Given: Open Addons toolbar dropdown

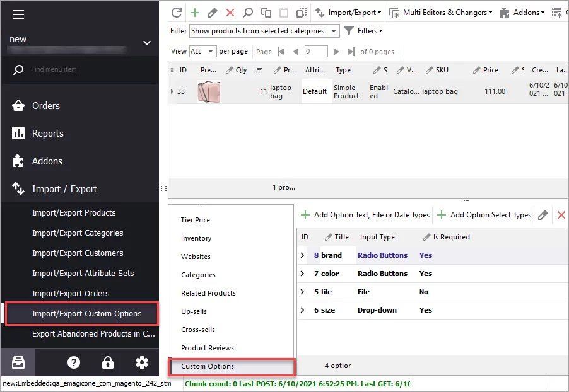Looking at the screenshot, I should tap(522, 13).
